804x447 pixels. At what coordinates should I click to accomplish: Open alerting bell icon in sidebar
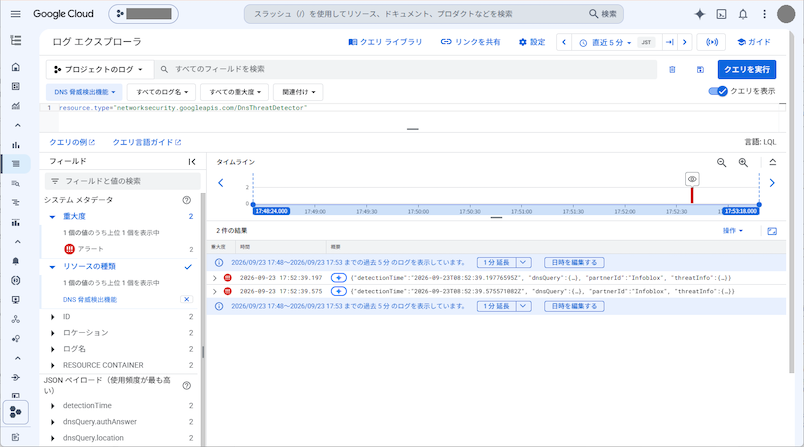click(16, 261)
